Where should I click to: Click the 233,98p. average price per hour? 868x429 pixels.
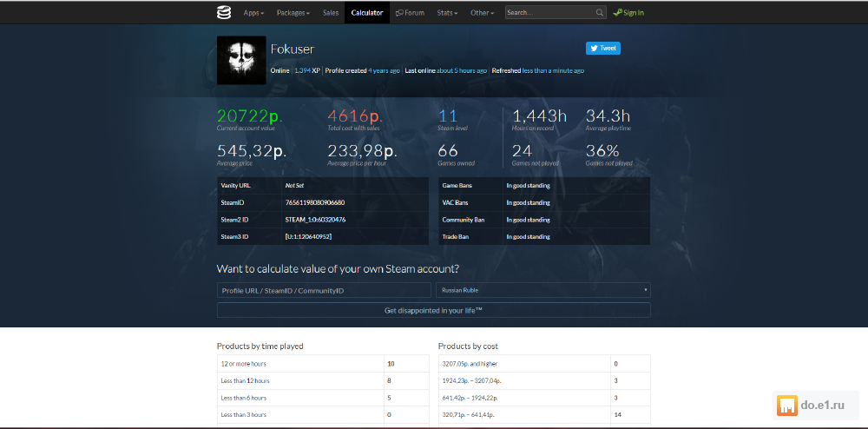click(363, 150)
